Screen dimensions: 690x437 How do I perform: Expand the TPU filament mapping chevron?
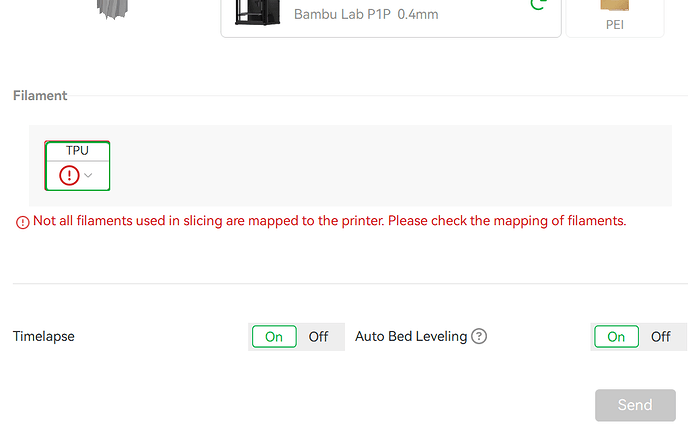coord(88,175)
